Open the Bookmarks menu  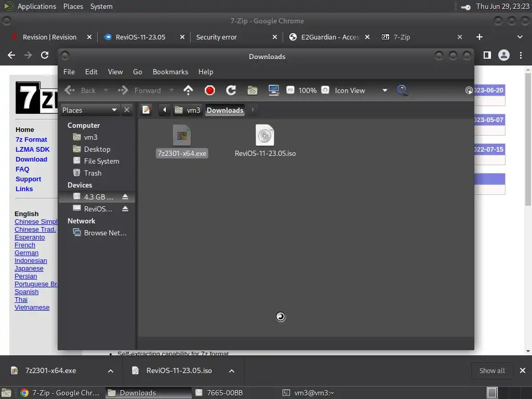[x=170, y=72]
